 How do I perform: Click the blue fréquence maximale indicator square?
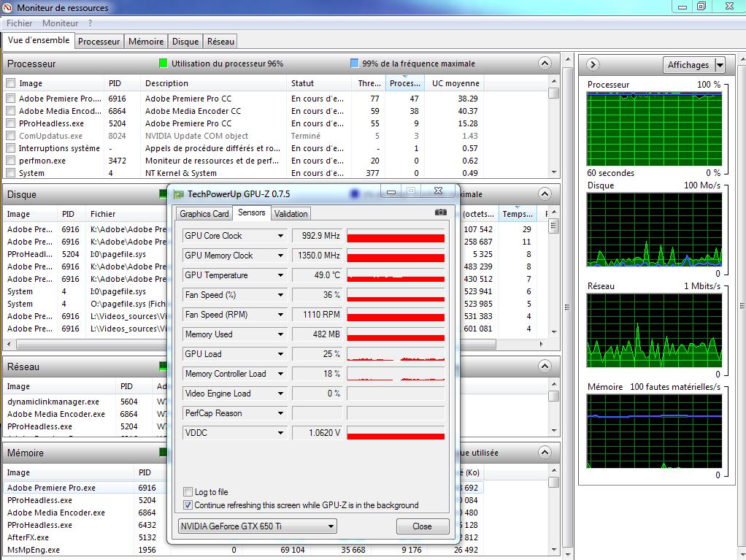354,64
